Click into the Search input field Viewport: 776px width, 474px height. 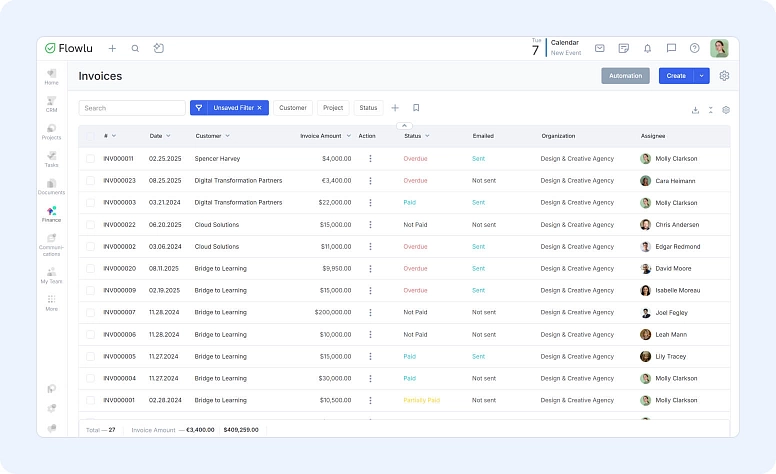(131, 108)
